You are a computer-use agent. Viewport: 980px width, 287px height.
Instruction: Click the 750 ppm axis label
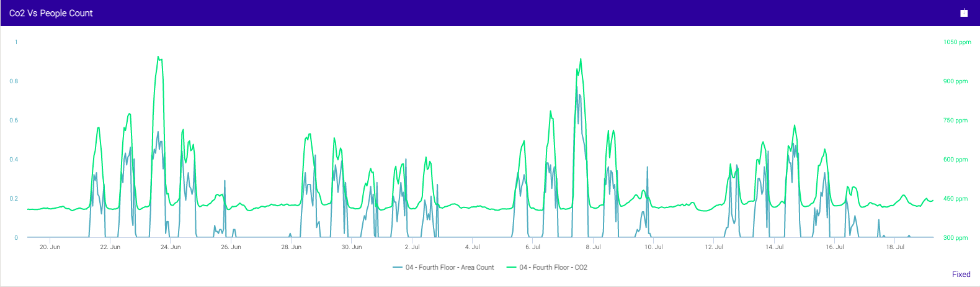[955, 121]
